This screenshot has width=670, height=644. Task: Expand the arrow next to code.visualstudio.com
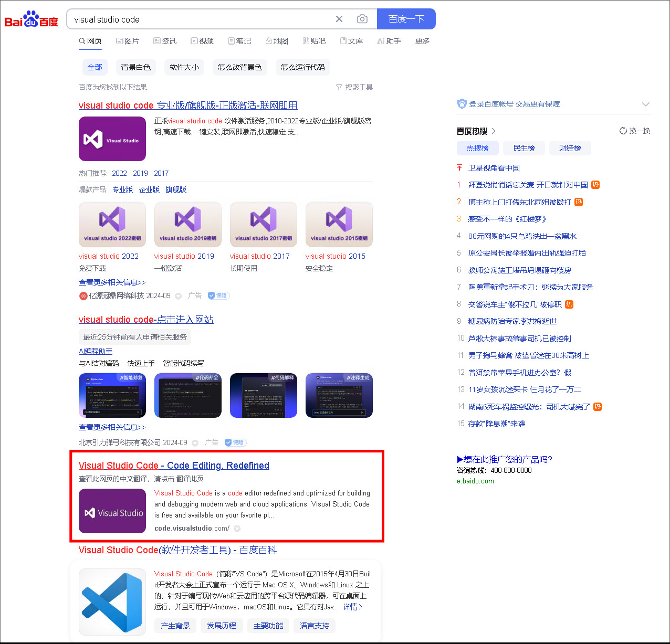click(x=237, y=529)
